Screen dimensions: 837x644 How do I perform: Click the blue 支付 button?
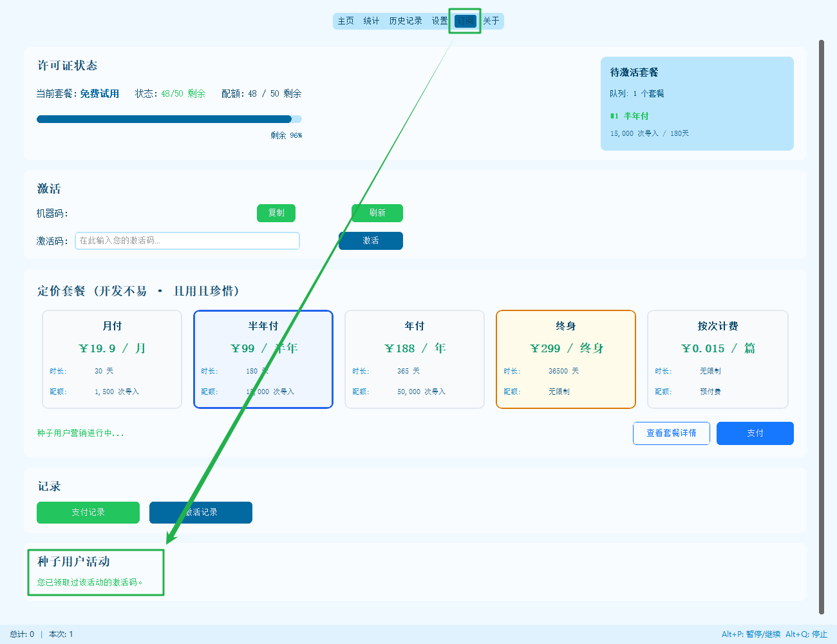pos(755,433)
